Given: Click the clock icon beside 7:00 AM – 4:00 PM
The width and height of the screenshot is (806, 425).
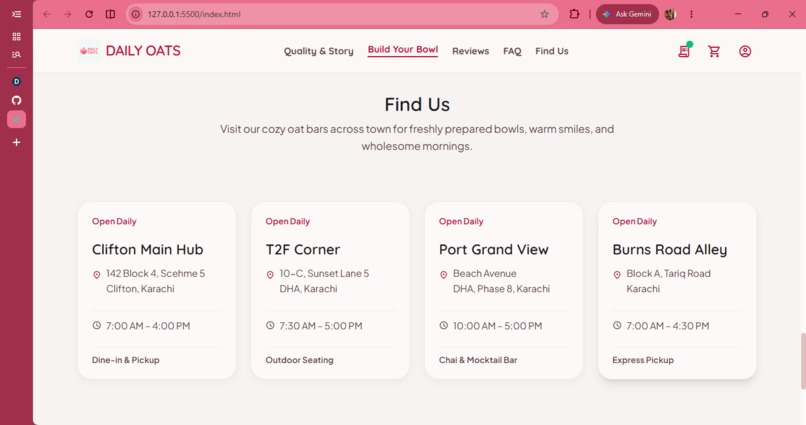Looking at the screenshot, I should pyautogui.click(x=97, y=325).
